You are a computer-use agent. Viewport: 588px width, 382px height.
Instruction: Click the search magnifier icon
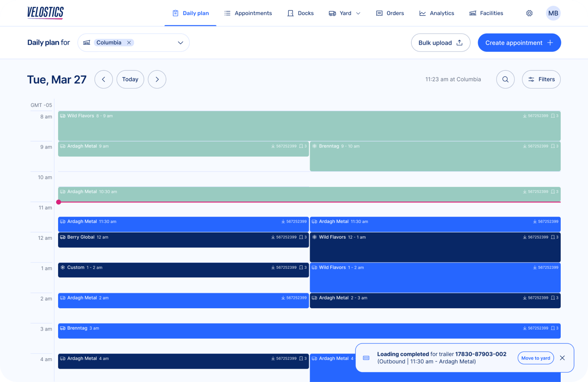coord(505,79)
